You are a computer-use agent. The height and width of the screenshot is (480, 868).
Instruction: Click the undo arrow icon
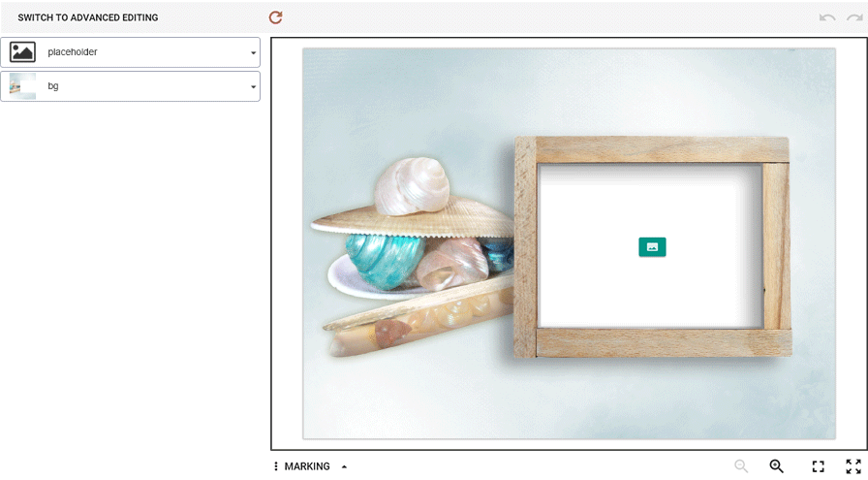point(827,17)
